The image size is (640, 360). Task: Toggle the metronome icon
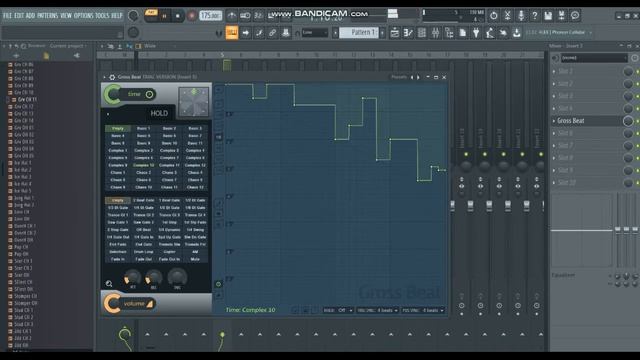(231, 16)
